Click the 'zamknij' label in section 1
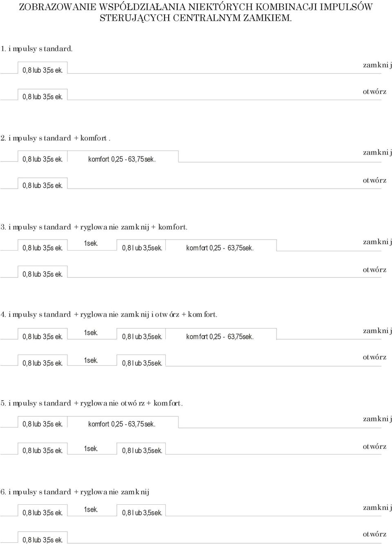The width and height of the screenshot is (392, 544). point(377,65)
